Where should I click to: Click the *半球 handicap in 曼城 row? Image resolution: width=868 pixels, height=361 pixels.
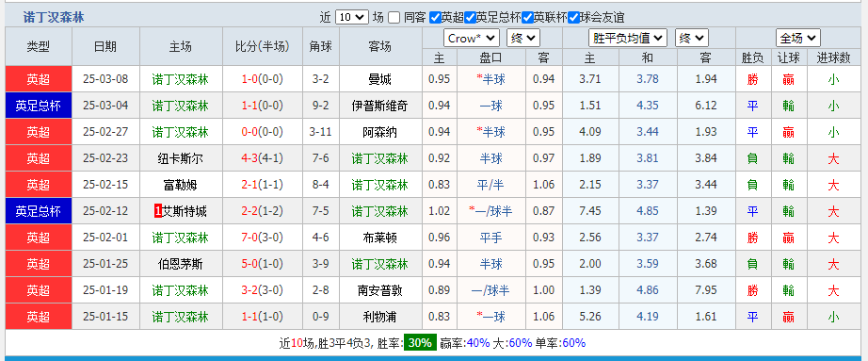[x=491, y=79]
